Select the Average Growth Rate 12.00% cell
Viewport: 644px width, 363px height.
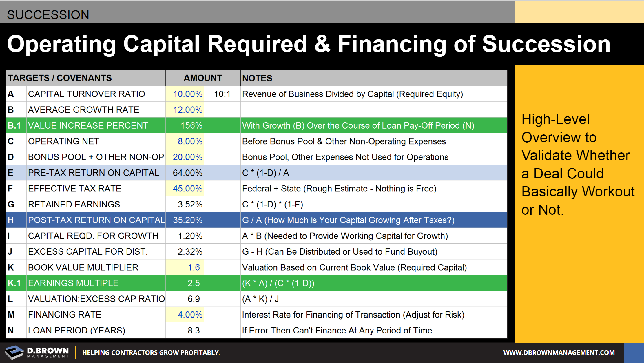coord(187,110)
